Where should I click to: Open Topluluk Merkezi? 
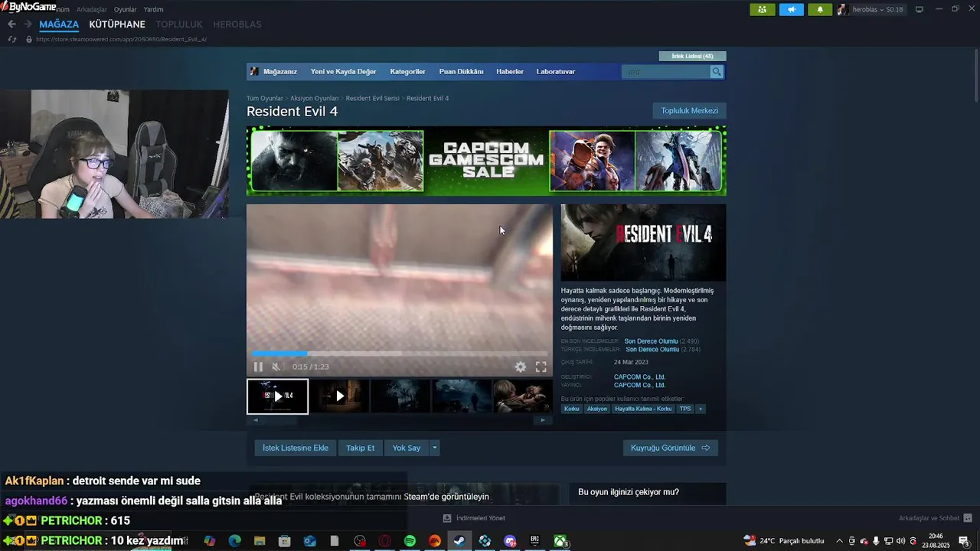click(689, 111)
